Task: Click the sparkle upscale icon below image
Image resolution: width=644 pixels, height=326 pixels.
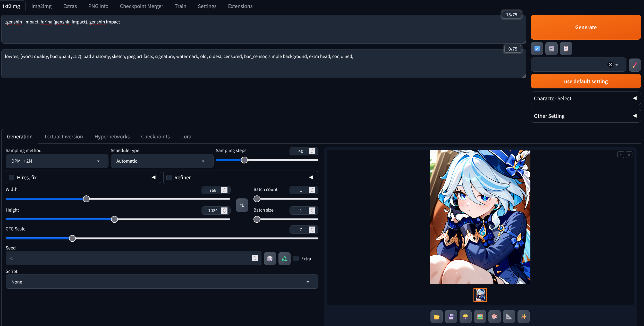Action: (523, 317)
